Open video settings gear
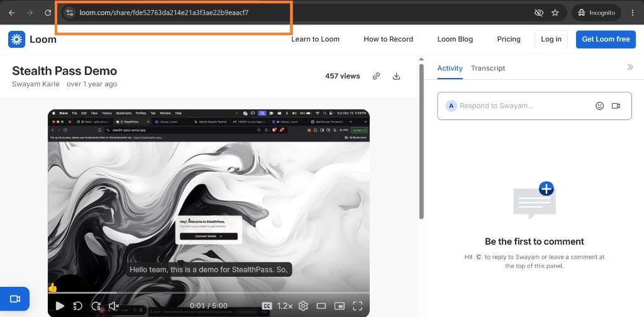 (x=303, y=306)
